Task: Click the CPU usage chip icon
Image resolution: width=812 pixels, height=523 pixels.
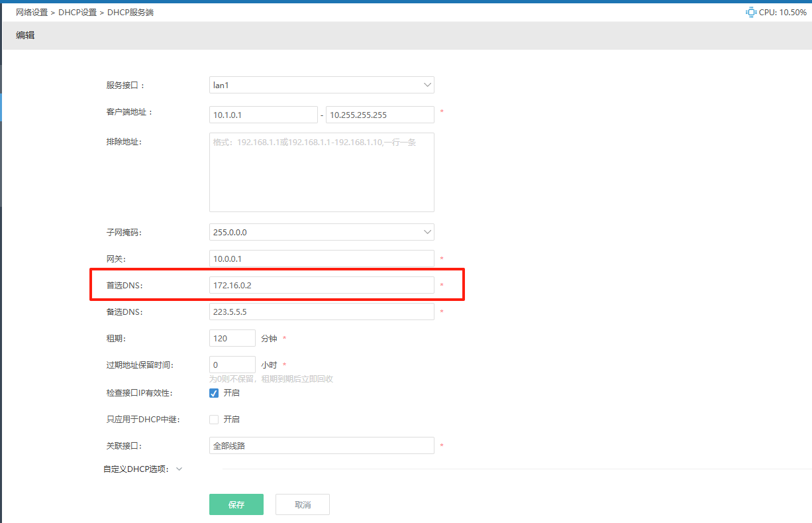Action: click(750, 12)
